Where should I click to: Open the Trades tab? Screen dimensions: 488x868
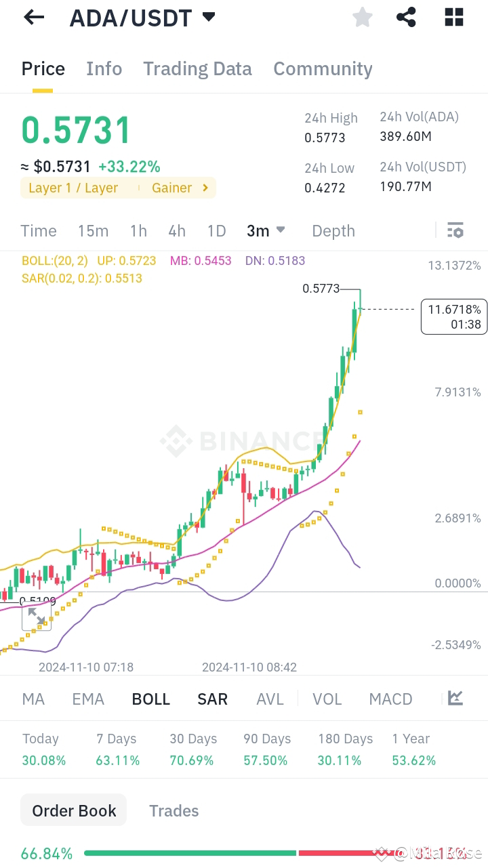(174, 810)
